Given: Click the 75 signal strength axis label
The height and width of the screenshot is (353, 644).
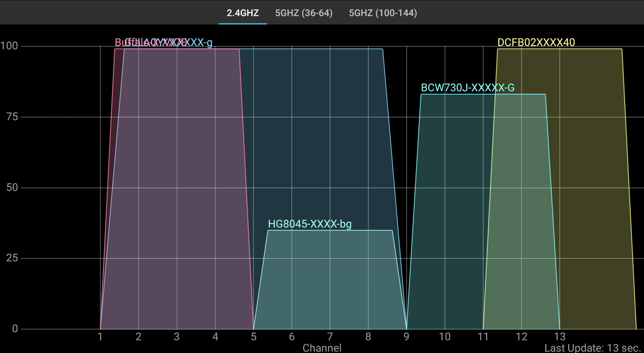Looking at the screenshot, I should 12,117.
